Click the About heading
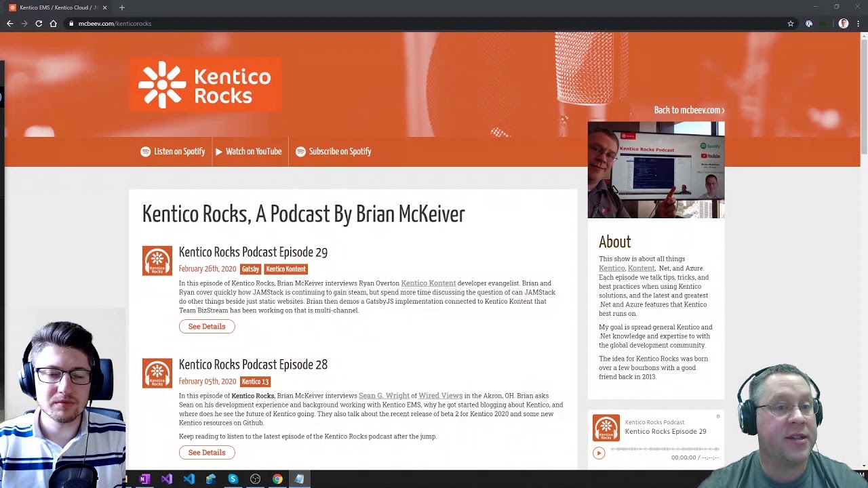Screen dimensions: 868x488 614,242
